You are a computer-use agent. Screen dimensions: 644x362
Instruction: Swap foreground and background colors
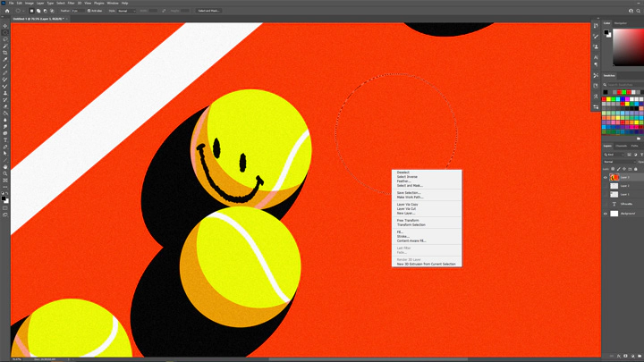7,194
